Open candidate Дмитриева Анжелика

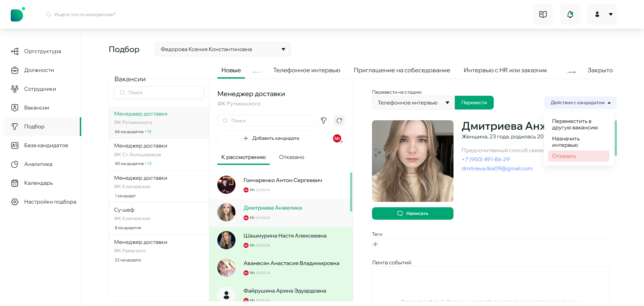(x=281, y=213)
